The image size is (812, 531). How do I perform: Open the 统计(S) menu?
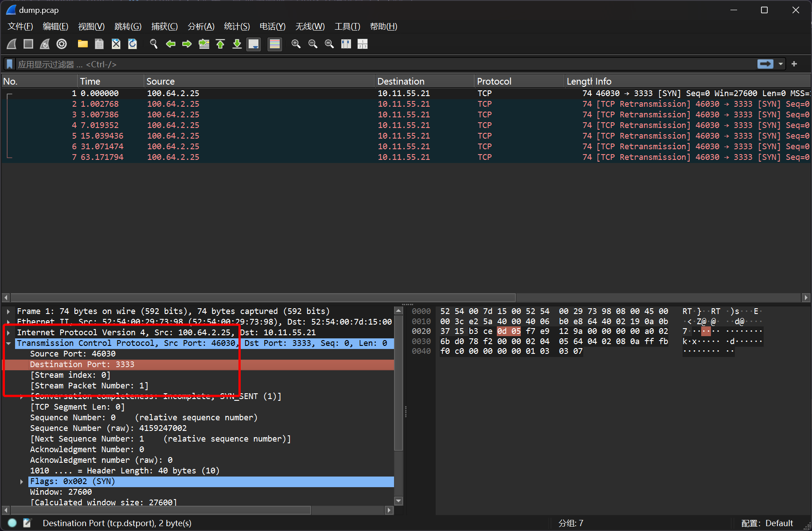click(x=237, y=27)
